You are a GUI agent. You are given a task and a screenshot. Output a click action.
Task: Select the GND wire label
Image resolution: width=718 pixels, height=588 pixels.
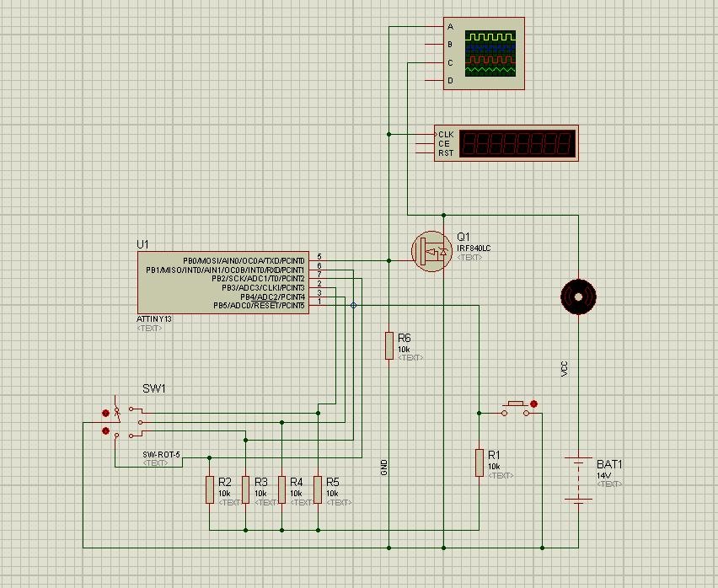pyautogui.click(x=384, y=468)
